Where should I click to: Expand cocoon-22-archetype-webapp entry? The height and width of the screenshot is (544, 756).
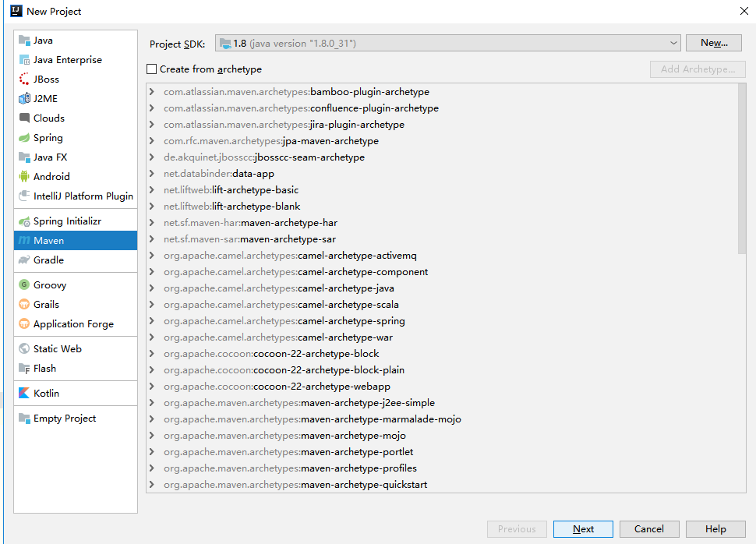click(x=152, y=387)
